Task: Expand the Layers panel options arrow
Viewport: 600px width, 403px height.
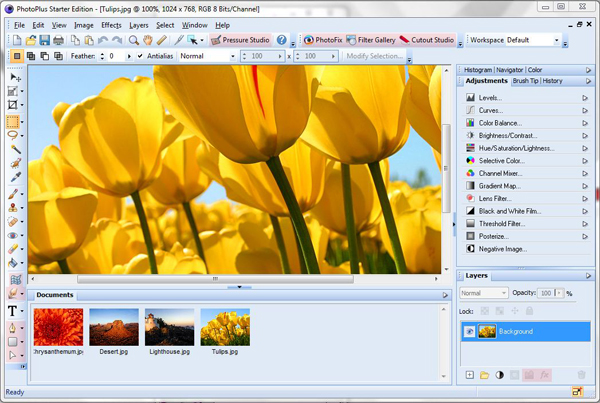Action: click(586, 274)
